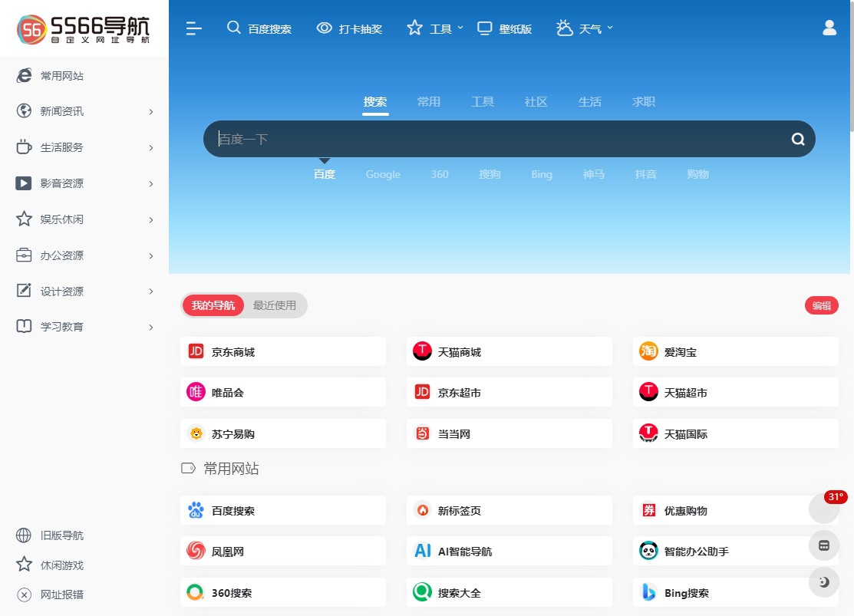
Task: Click the weather cloud icon
Action: point(564,28)
